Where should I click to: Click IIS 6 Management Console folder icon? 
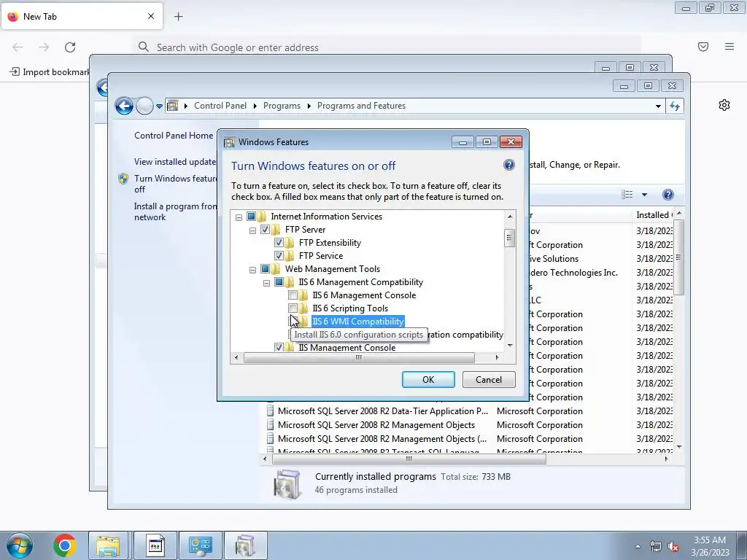coord(303,295)
